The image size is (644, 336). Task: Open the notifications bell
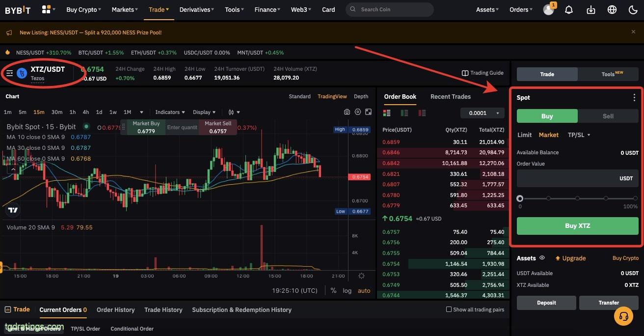pos(569,9)
